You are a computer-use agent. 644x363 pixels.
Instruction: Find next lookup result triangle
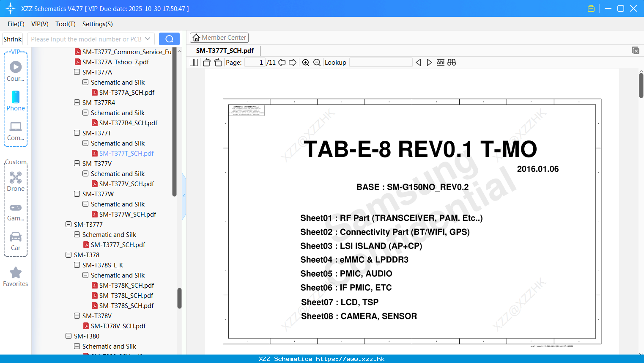tap(429, 62)
